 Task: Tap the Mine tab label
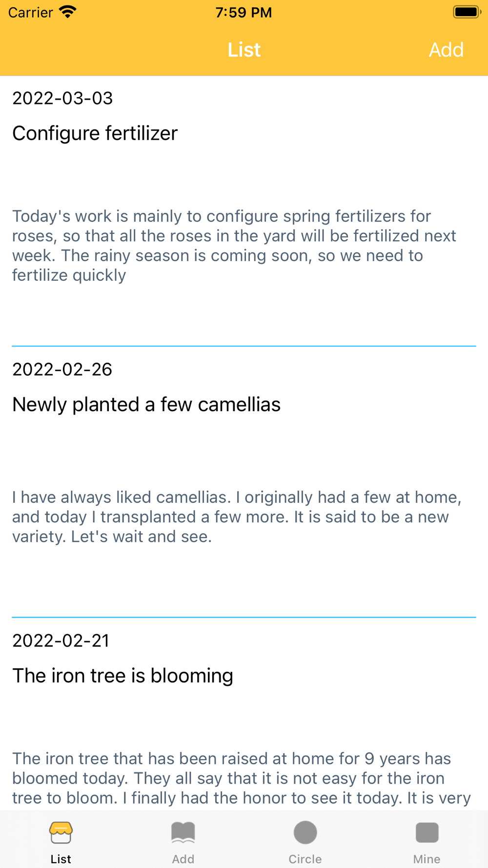tap(427, 859)
